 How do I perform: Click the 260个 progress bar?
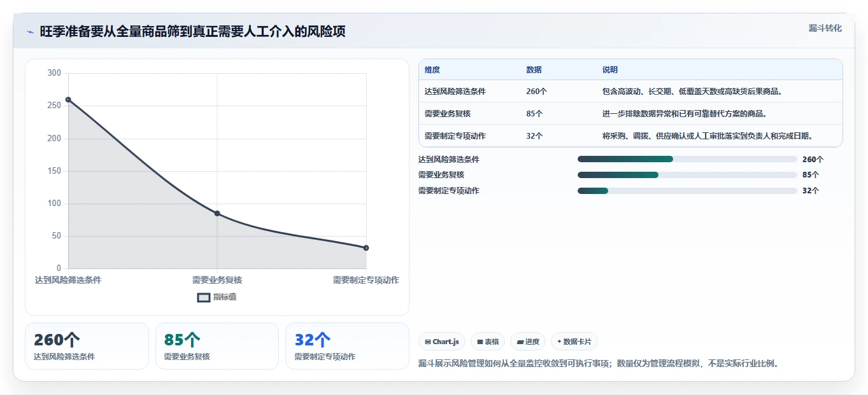pyautogui.click(x=687, y=159)
